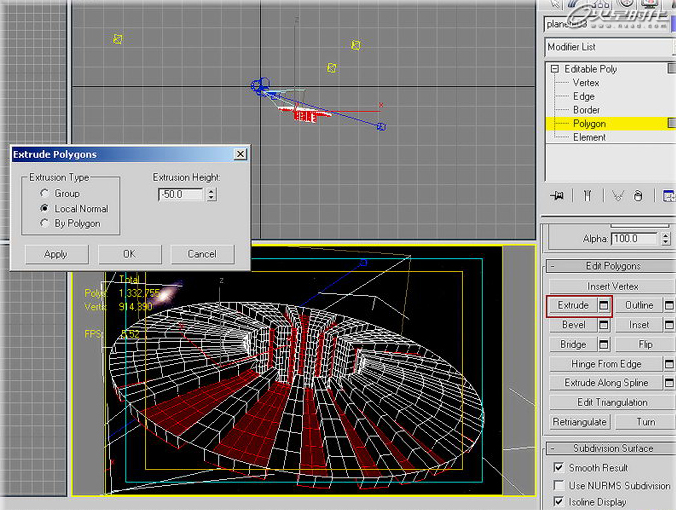Select Vertex sub-object level
The width and height of the screenshot is (676, 510).
coord(586,83)
